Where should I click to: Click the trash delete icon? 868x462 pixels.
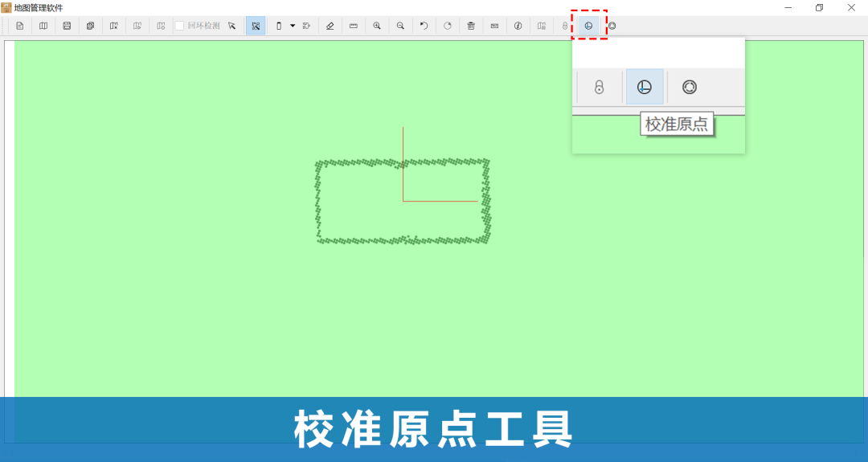(471, 26)
